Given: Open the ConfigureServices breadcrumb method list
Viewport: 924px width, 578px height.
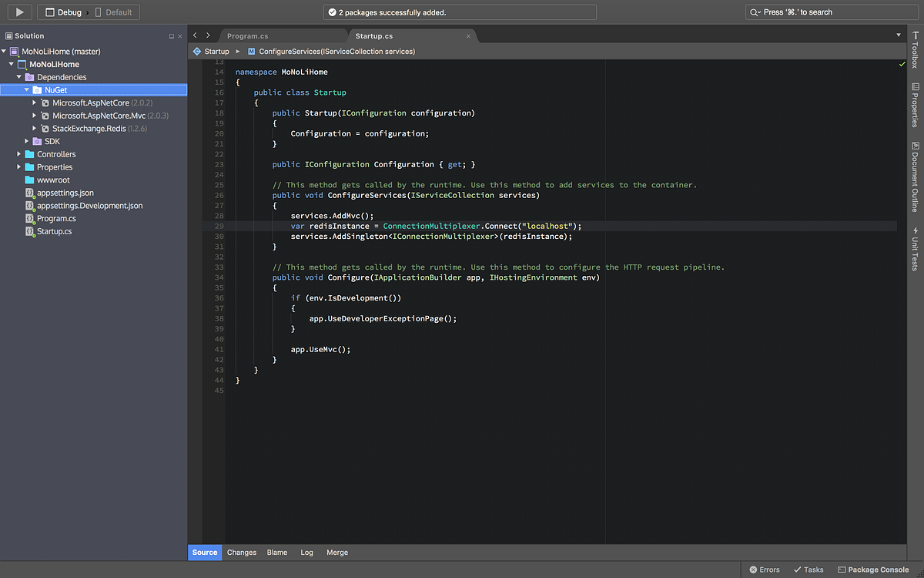Looking at the screenshot, I should [332, 51].
